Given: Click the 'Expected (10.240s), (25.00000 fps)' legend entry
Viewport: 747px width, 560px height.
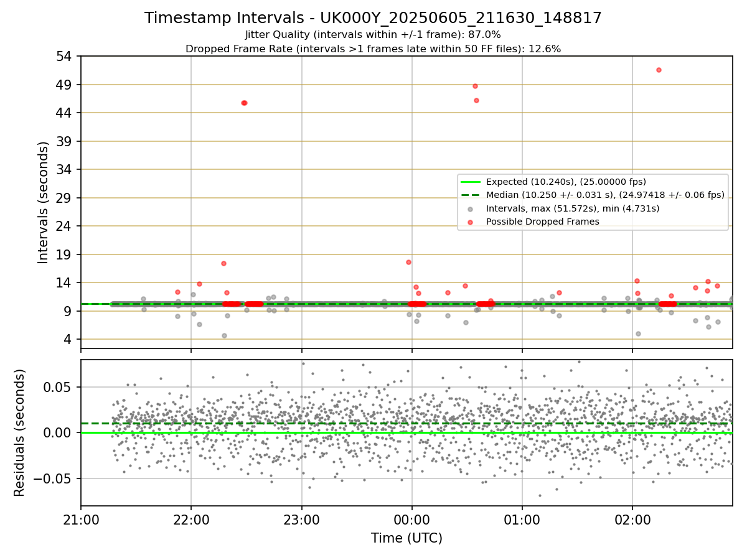Looking at the screenshot, I should pos(566,182).
